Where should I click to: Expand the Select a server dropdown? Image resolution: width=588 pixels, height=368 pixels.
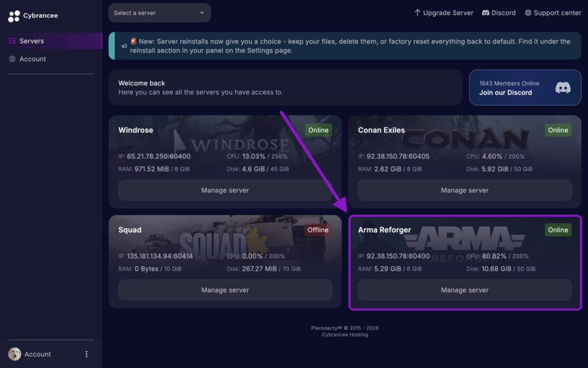(x=160, y=13)
